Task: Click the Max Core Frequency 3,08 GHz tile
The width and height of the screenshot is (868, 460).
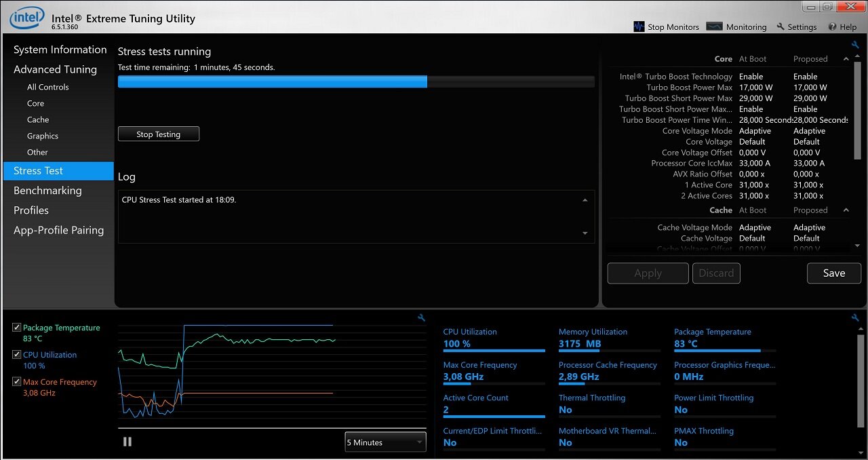Action: (494, 372)
